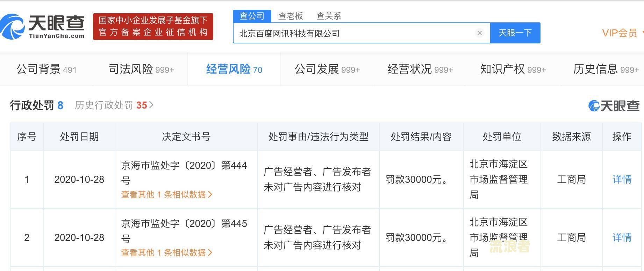Open the 公司背景 491 tab
The image size is (644, 271).
(x=46, y=69)
